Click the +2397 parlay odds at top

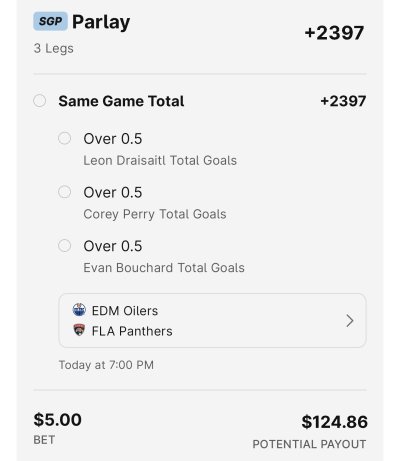point(334,33)
